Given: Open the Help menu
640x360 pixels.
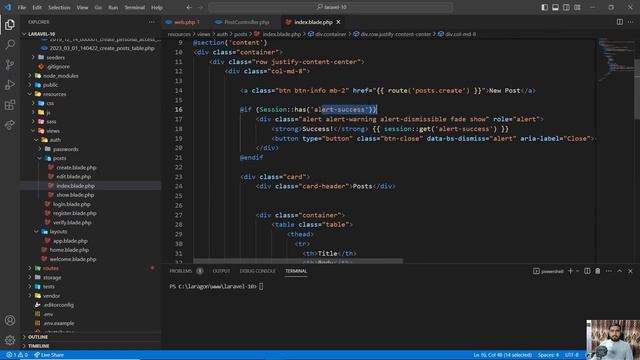Looking at the screenshot, I should point(157,7).
